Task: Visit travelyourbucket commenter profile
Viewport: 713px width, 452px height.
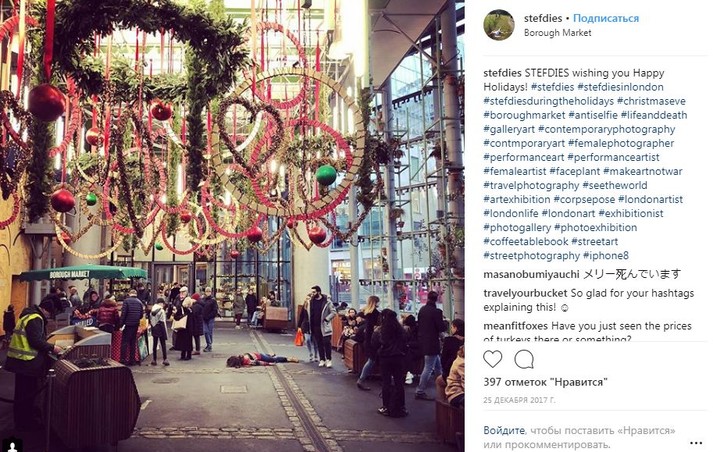Action: pos(525,293)
